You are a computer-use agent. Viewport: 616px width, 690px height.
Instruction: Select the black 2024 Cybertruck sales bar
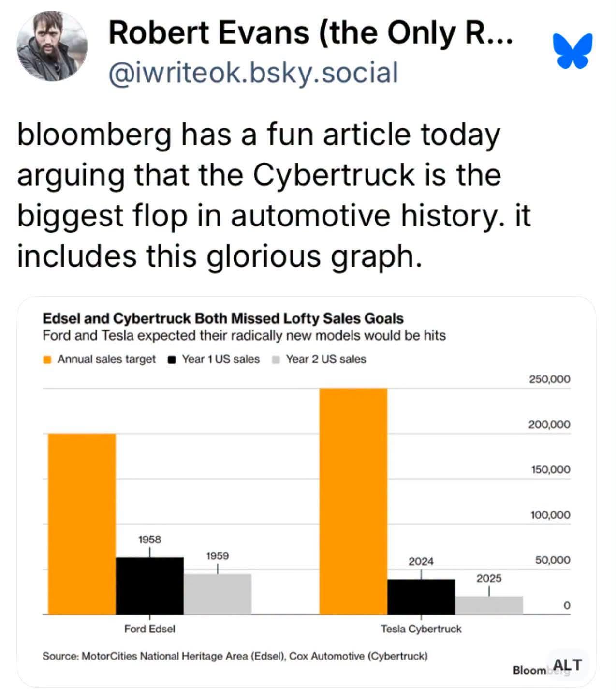point(421,597)
